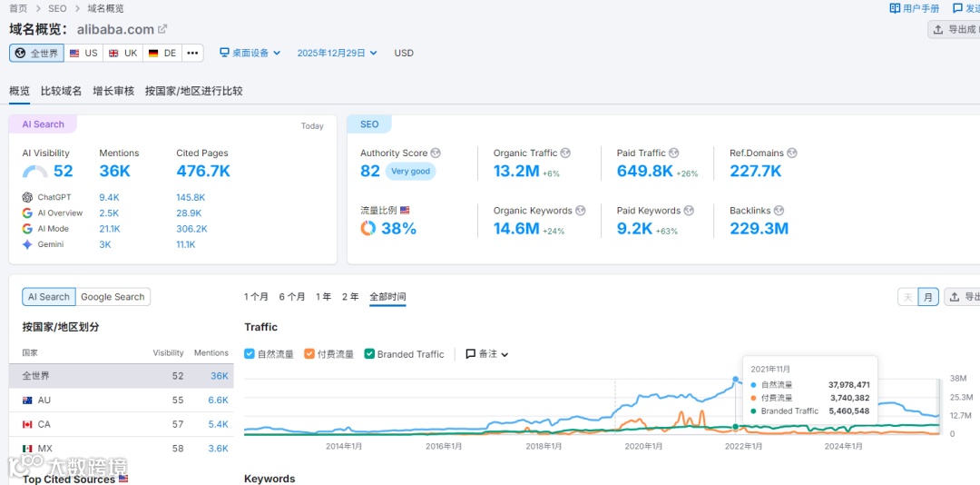Switch to AI Search toggle
The height and width of the screenshot is (485, 980).
[49, 297]
